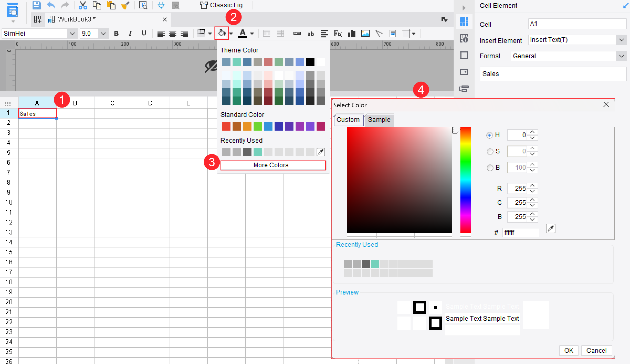Insert a formula with F(x) icon
This screenshot has height=364, width=630.
pyautogui.click(x=338, y=33)
